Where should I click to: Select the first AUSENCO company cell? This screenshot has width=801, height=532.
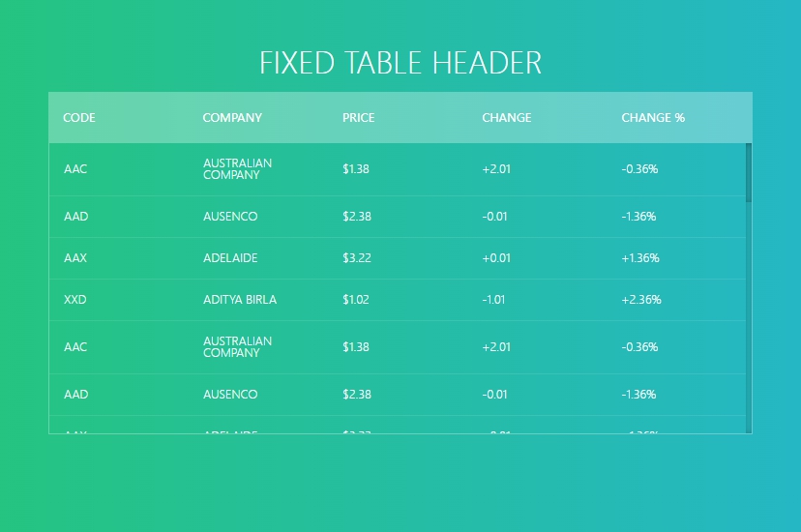(x=230, y=217)
